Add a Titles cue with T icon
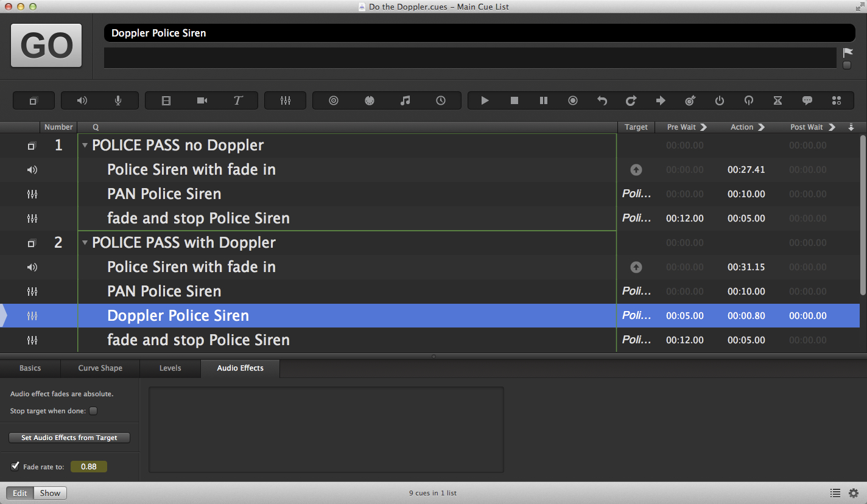867x504 pixels. (238, 100)
